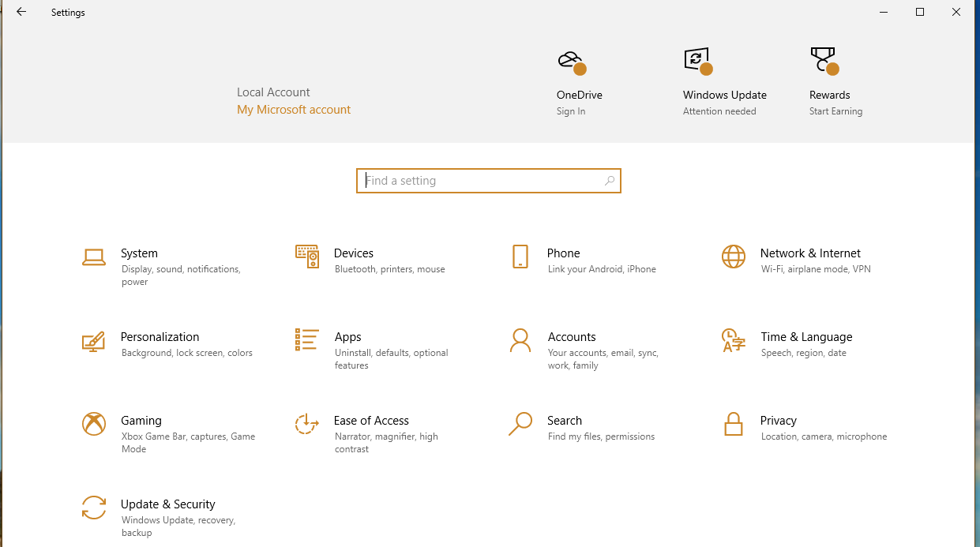Image resolution: width=980 pixels, height=547 pixels.
Task: Click the Phone category title
Action: tap(564, 253)
